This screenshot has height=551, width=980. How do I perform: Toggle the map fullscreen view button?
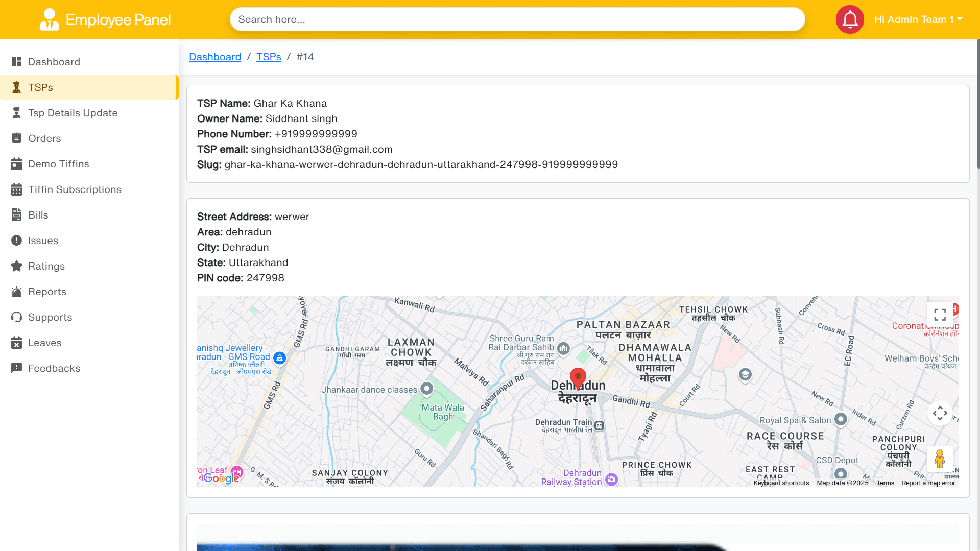940,314
